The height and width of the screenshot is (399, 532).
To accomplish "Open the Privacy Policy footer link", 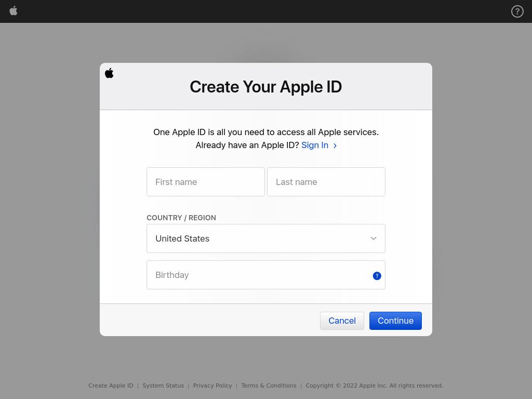I will click(x=212, y=385).
